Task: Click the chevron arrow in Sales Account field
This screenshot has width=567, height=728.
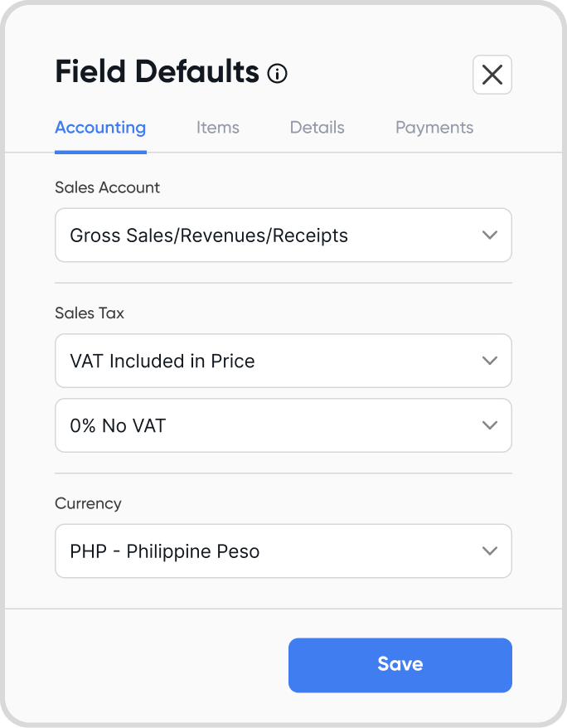Action: (490, 235)
